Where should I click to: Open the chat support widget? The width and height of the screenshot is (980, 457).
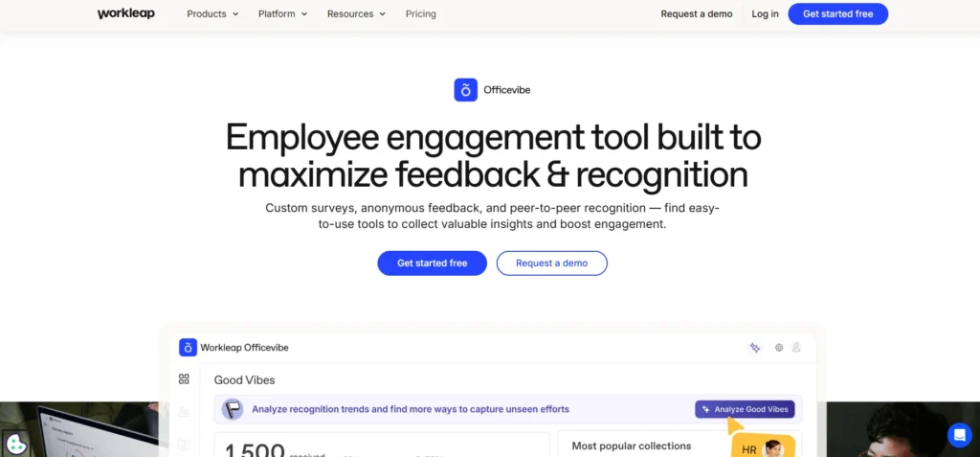[959, 435]
